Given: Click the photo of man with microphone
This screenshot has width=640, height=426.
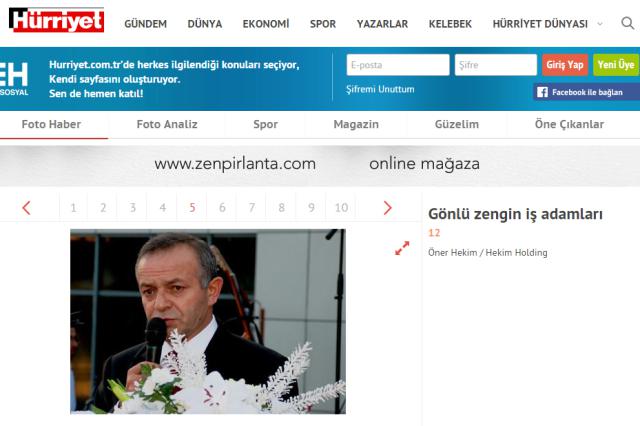Looking at the screenshot, I should (x=208, y=321).
